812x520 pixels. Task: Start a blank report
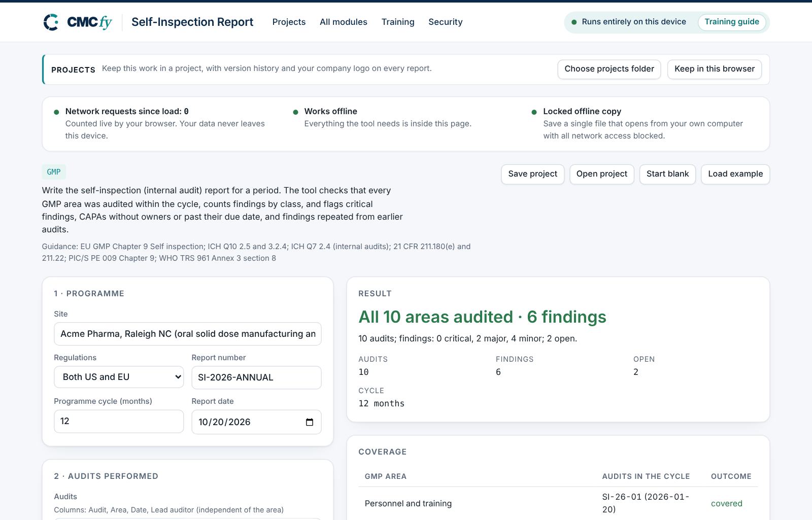point(667,174)
